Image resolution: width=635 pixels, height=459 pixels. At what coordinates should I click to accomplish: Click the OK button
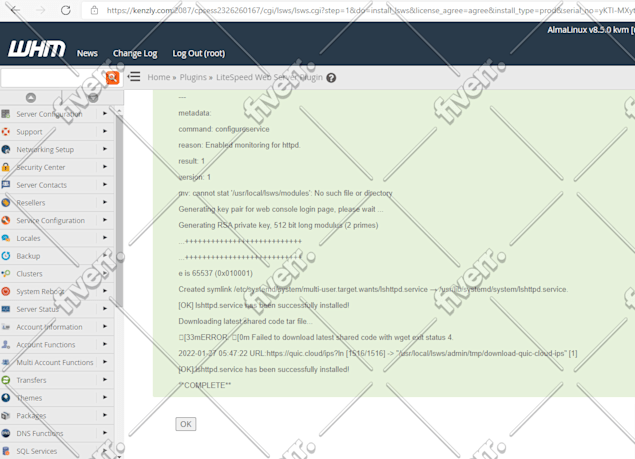point(186,424)
